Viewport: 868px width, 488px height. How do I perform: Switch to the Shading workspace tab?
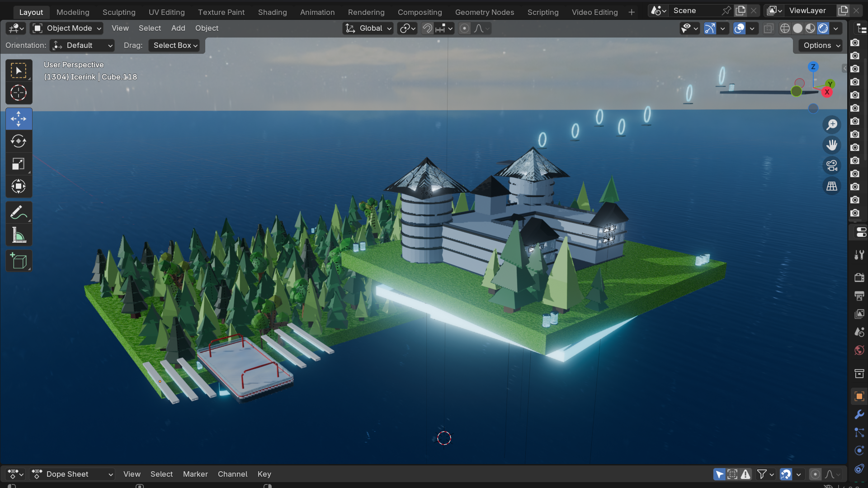[x=272, y=12]
